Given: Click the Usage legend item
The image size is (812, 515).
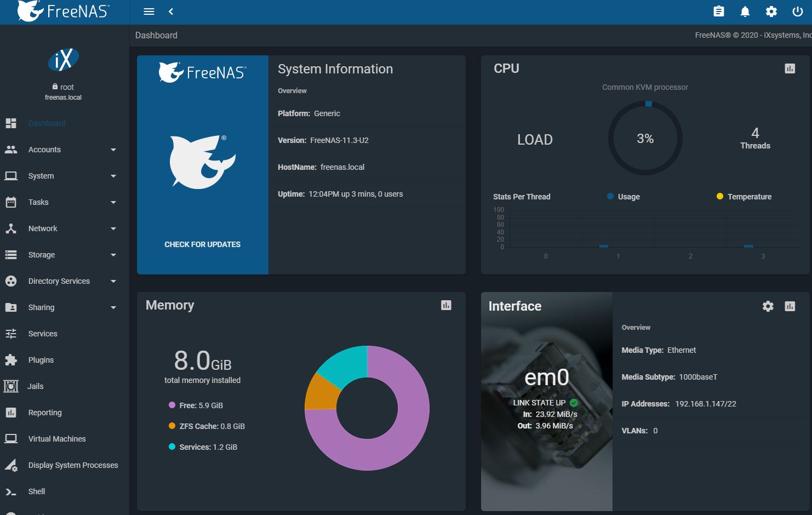Looking at the screenshot, I should (x=624, y=197).
